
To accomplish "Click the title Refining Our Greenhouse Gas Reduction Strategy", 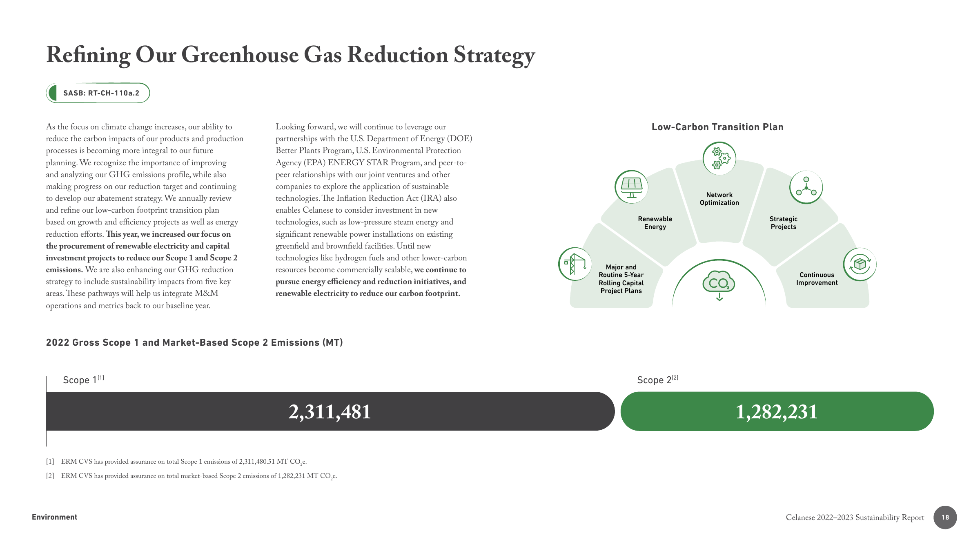I will (x=290, y=55).
